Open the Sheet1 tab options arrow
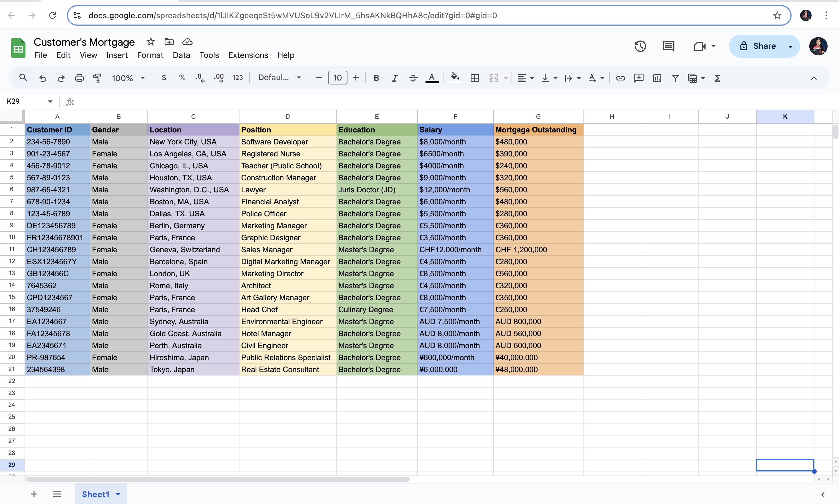 (118, 494)
